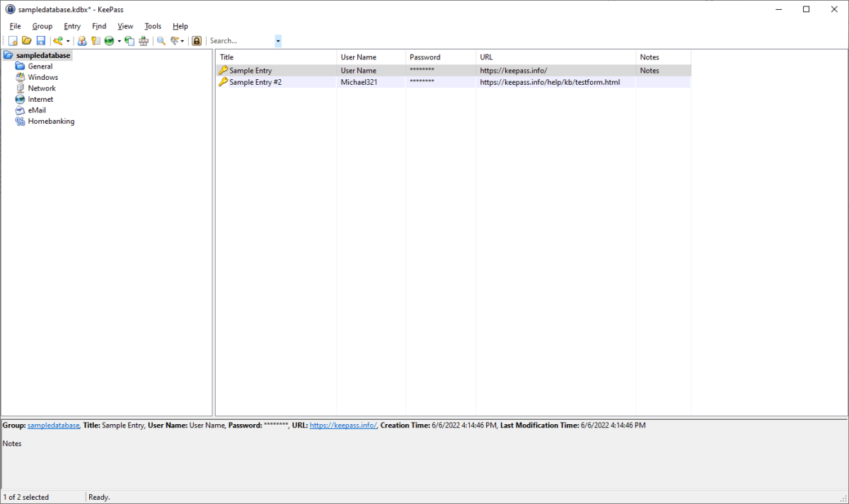The height and width of the screenshot is (504, 849).
Task: Open the Homebanking group
Action: (x=50, y=121)
